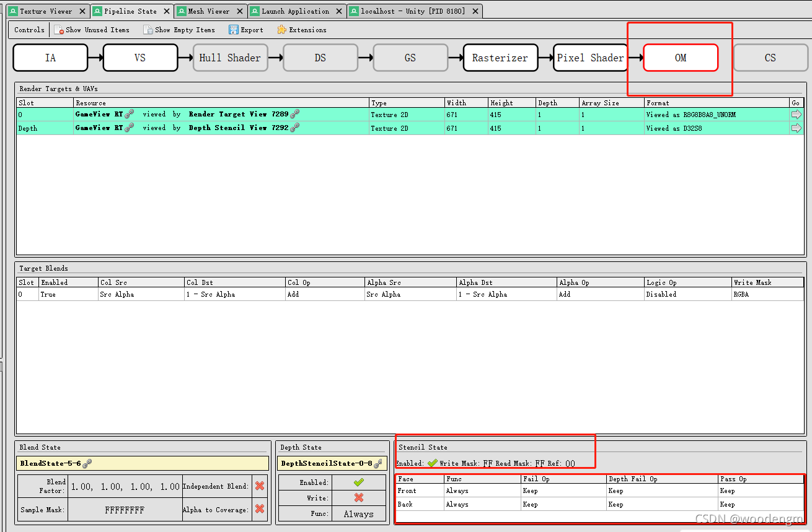Click the DepthStencilState-0-8 resource name
The height and width of the screenshot is (532, 812).
tap(327, 463)
